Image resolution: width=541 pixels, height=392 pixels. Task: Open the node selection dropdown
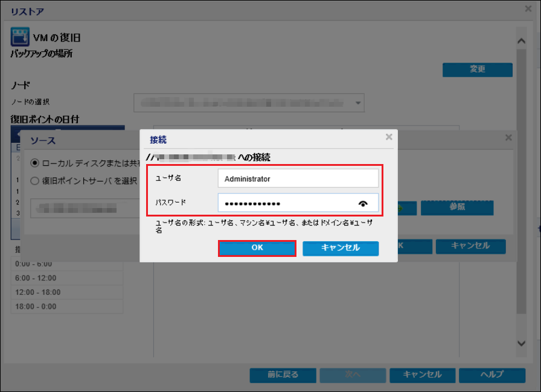[358, 103]
